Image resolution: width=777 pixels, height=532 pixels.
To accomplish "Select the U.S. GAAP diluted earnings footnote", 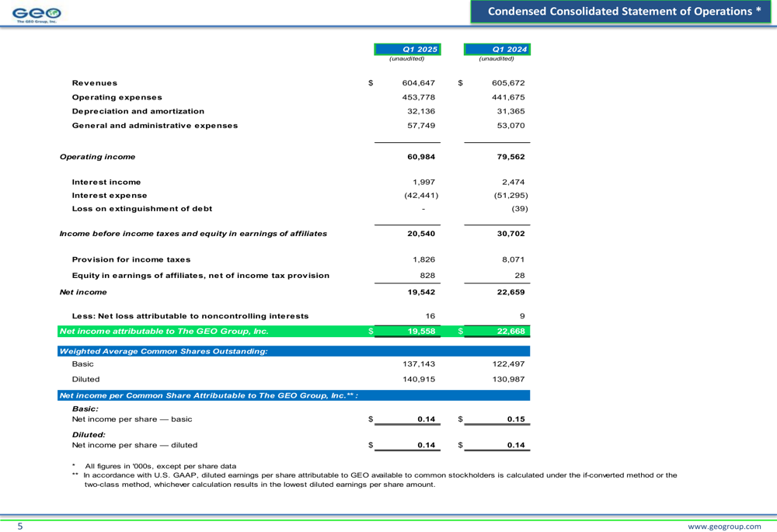I will click(x=375, y=480).
